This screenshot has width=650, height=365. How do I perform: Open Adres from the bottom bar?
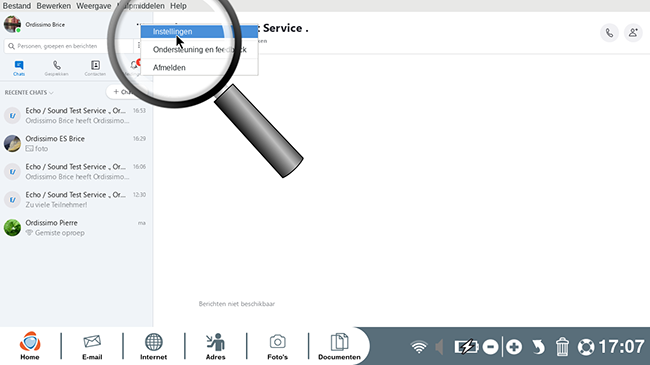pos(216,346)
